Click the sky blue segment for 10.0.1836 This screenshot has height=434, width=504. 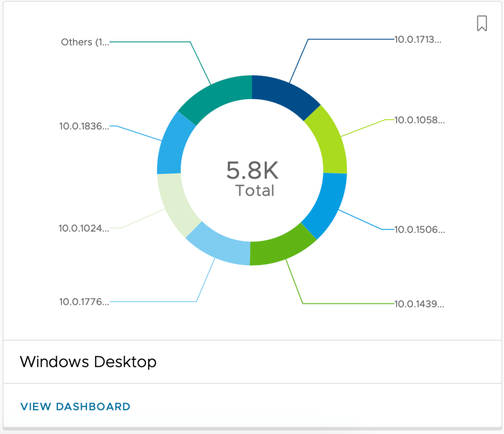(172, 144)
